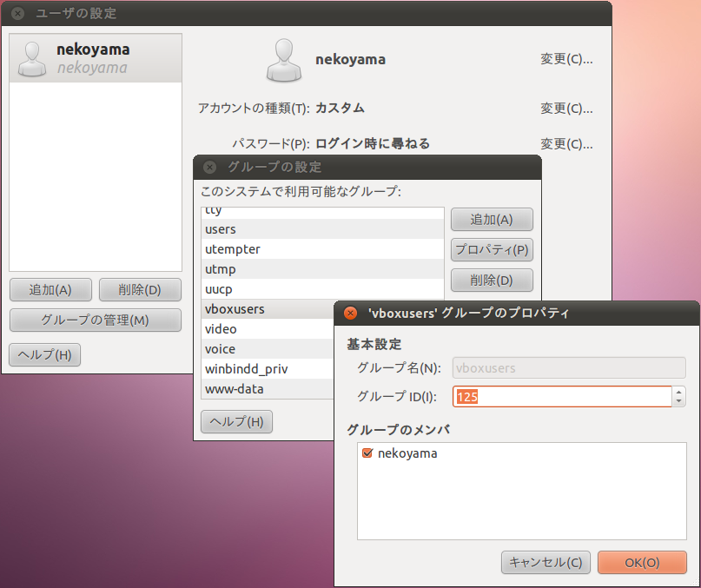Toggle the nekoyama group member checkbox

pyautogui.click(x=367, y=453)
